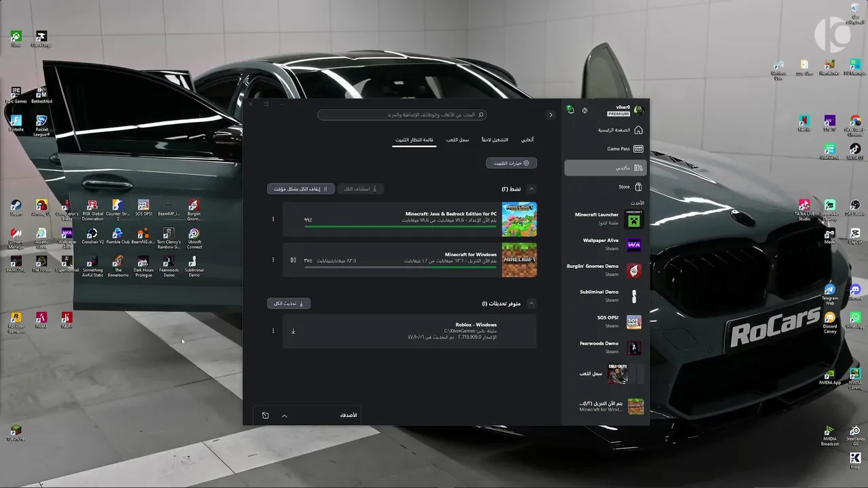Viewport: 868px width, 488px height.
Task: Click the Roblox update download arrow
Action: [293, 331]
